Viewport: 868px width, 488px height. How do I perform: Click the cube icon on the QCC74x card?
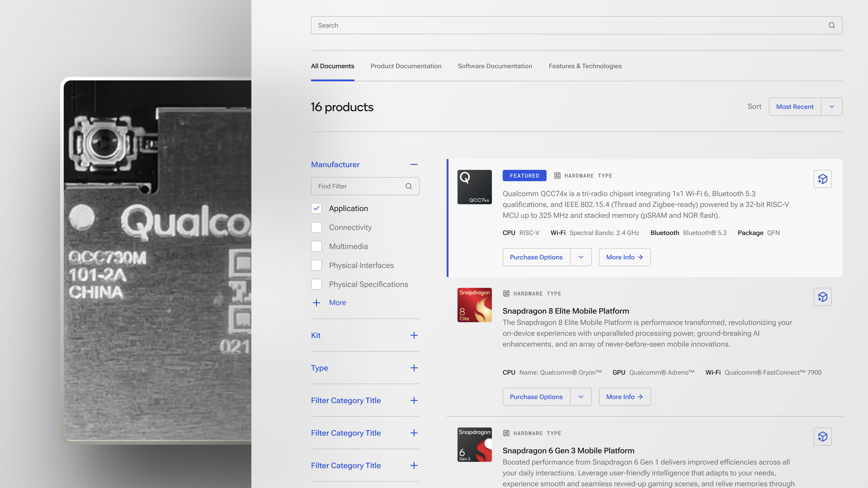click(x=823, y=179)
